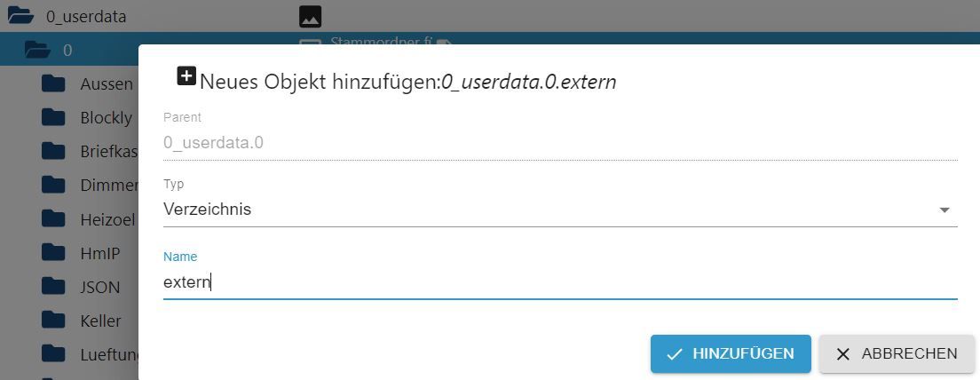Screen dimensions: 980x380
Task: Click the plus icon in dialog title
Action: (186, 76)
